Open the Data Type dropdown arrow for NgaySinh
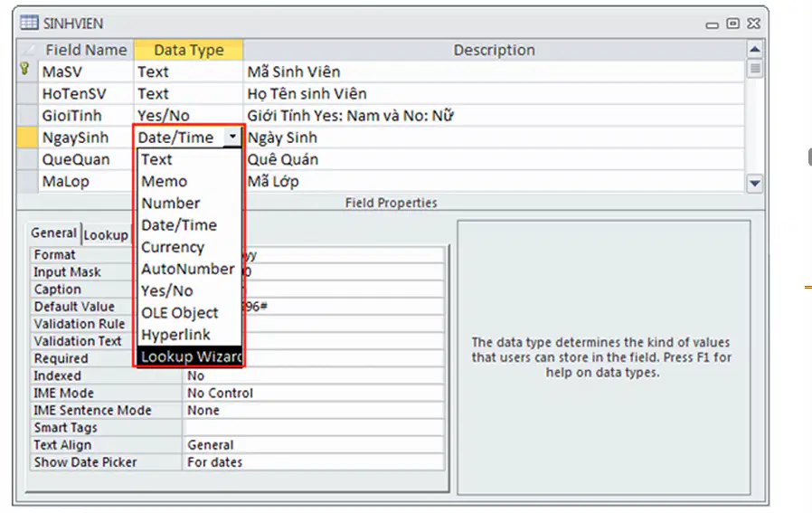Viewport: 812px width, 513px height. click(232, 137)
